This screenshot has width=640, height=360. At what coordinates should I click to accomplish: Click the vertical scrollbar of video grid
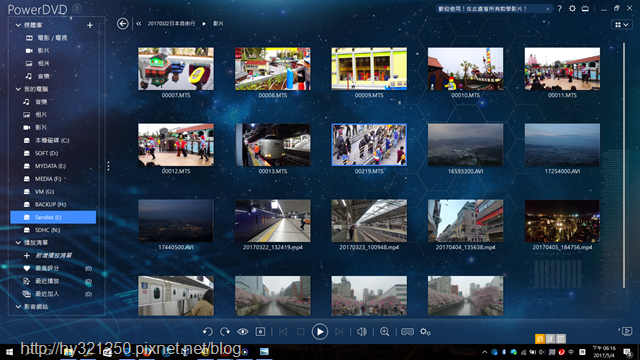coord(624,165)
